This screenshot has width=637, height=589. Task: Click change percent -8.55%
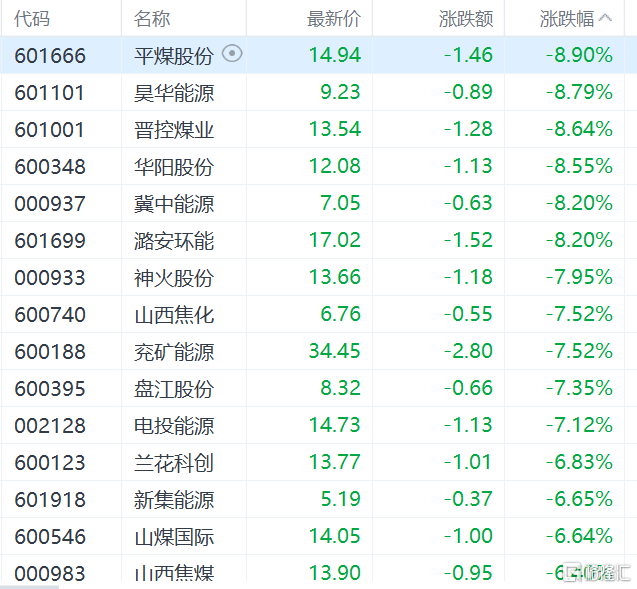tap(579, 166)
